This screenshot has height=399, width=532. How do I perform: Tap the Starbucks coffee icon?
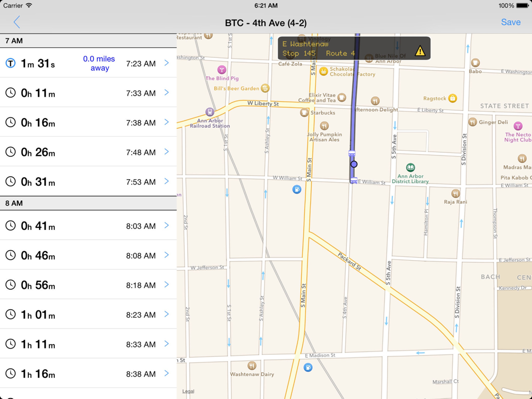304,112
